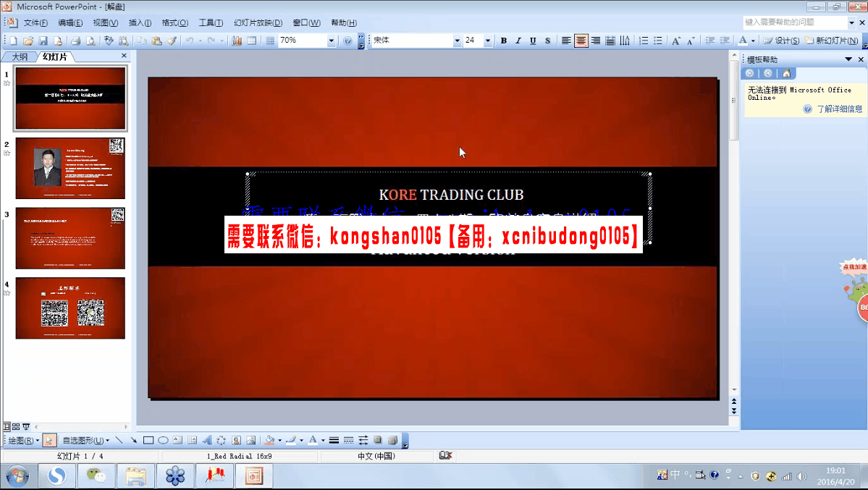Insert picture from file icon
868x490 pixels.
point(250,440)
